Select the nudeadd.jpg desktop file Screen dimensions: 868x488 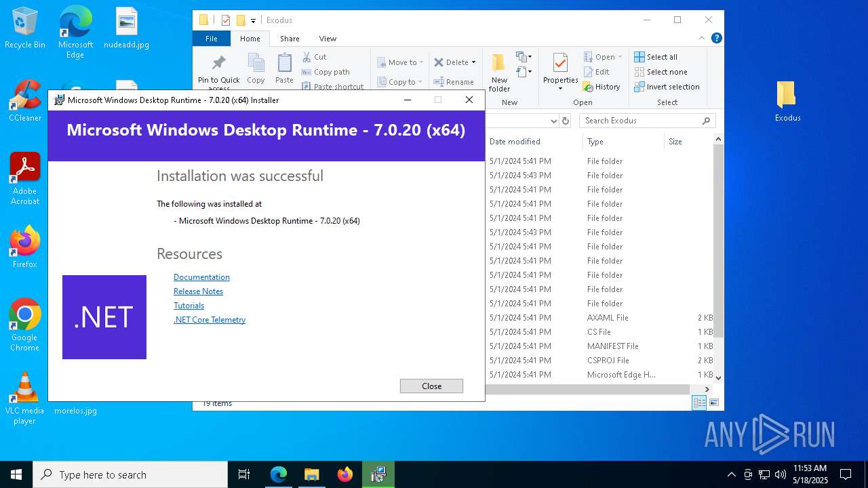point(127,28)
